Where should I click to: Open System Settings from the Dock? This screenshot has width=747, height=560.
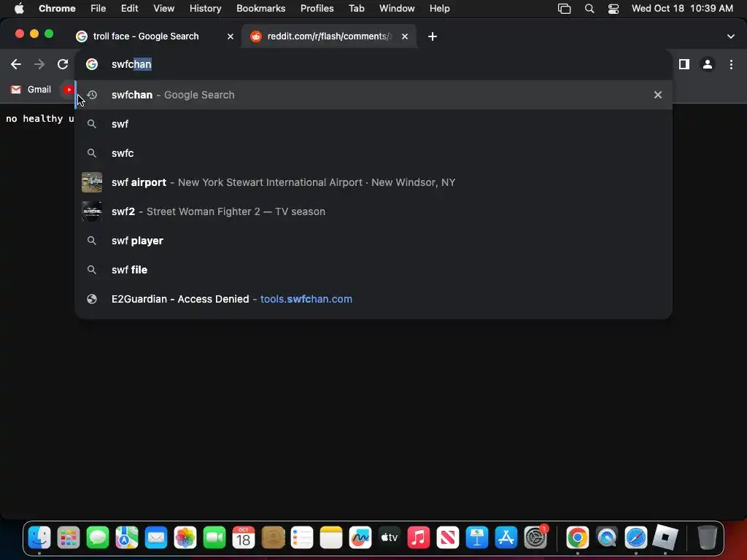535,538
